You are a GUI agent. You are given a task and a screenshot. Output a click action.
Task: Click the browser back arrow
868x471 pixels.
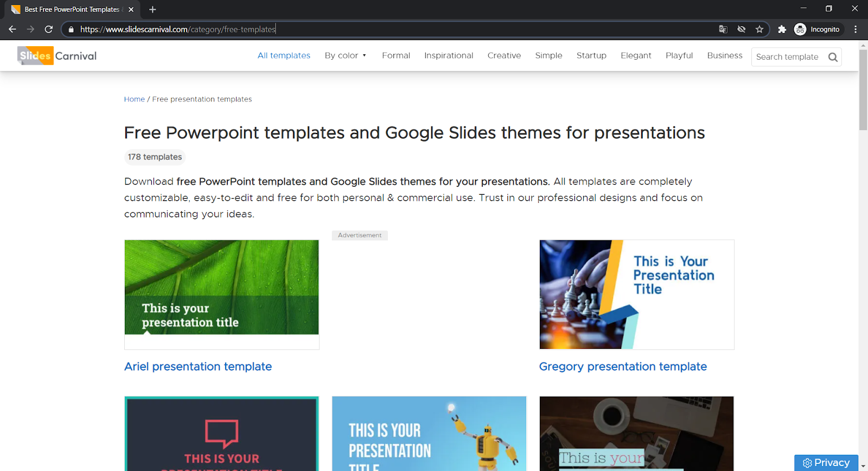(x=12, y=29)
